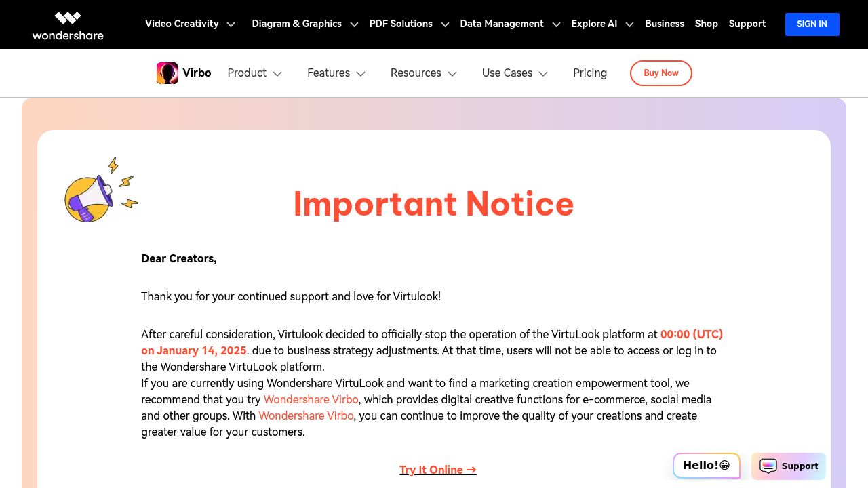
Task: Open the Explore AI menu
Action: point(594,24)
